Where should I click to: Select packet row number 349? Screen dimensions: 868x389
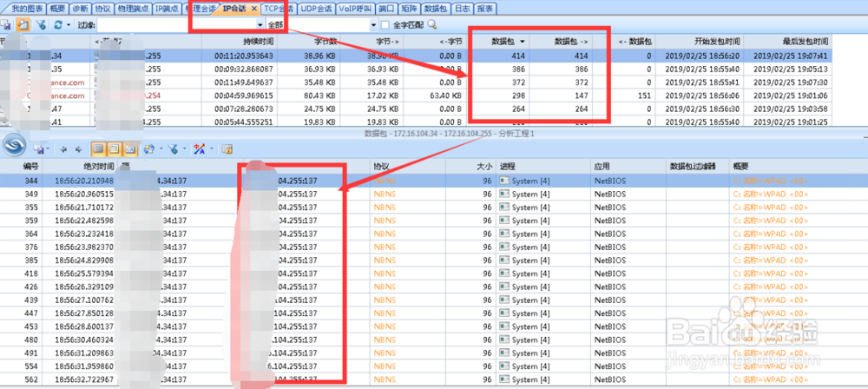click(434, 194)
